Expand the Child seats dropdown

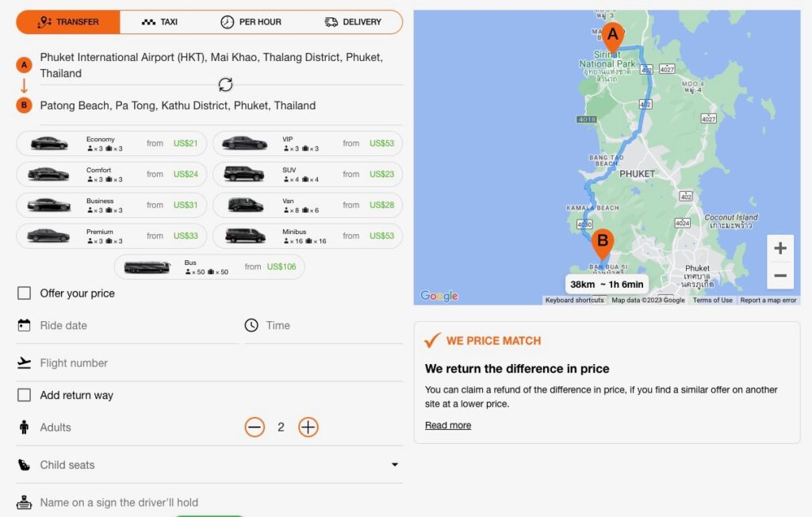[395, 465]
